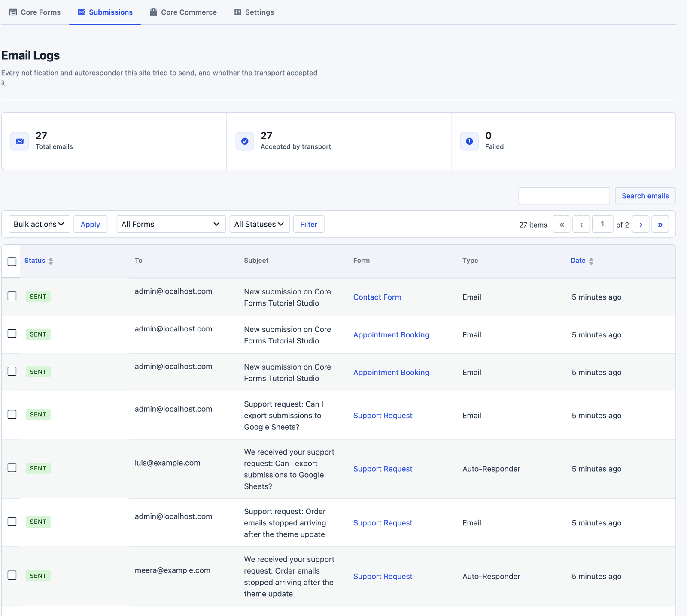
Task: Click Auto-Responder type in meera@example.com row
Action: (x=491, y=576)
